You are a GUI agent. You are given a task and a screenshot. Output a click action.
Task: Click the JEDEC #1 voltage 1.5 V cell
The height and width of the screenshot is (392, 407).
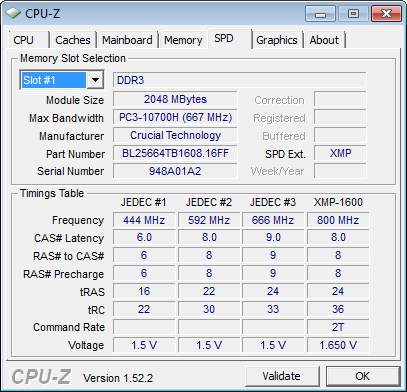(x=144, y=346)
